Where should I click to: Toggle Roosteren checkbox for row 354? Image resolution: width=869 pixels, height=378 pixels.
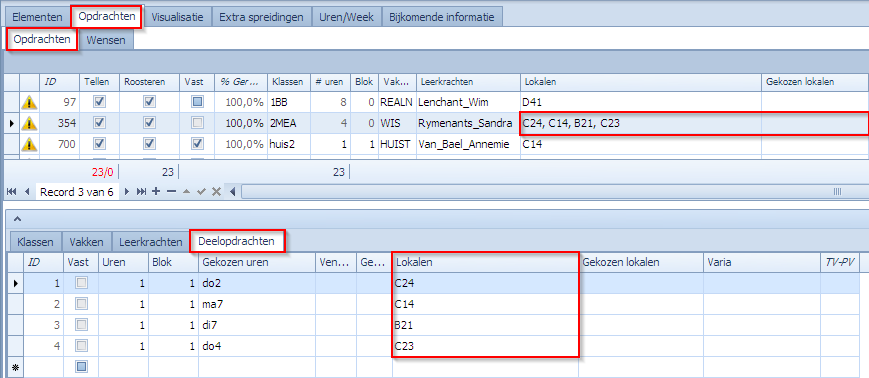[x=149, y=123]
